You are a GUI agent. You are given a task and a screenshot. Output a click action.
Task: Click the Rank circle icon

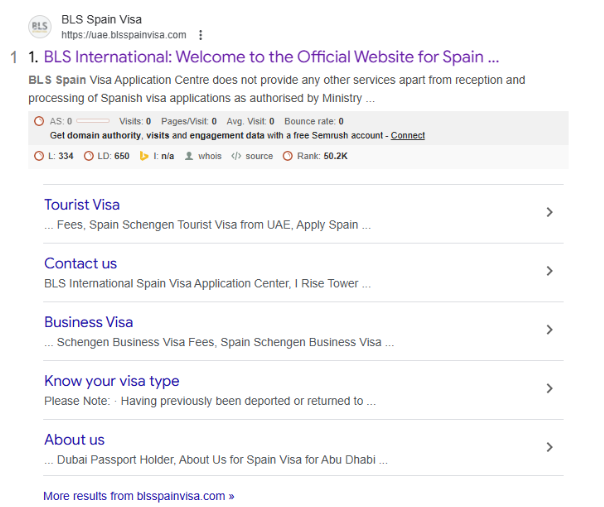pos(288,156)
